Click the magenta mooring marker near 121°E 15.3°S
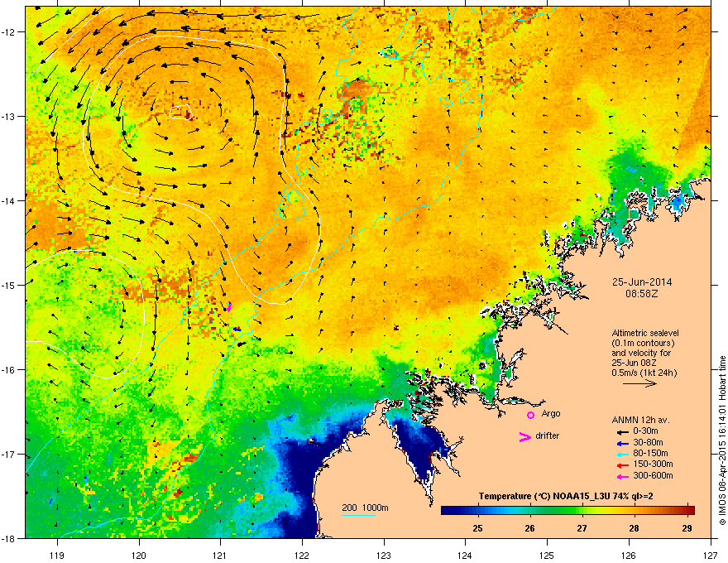Viewport: 728px width, 563px height. (x=229, y=306)
